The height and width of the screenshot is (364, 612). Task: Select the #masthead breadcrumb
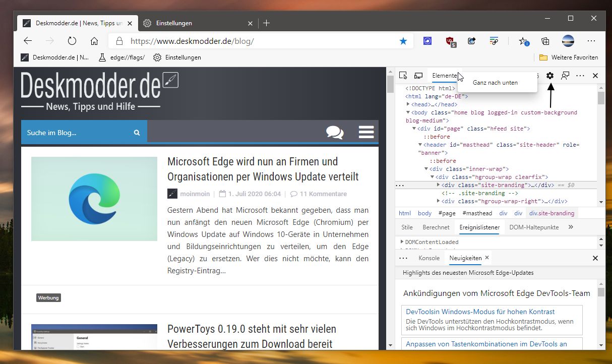477,213
